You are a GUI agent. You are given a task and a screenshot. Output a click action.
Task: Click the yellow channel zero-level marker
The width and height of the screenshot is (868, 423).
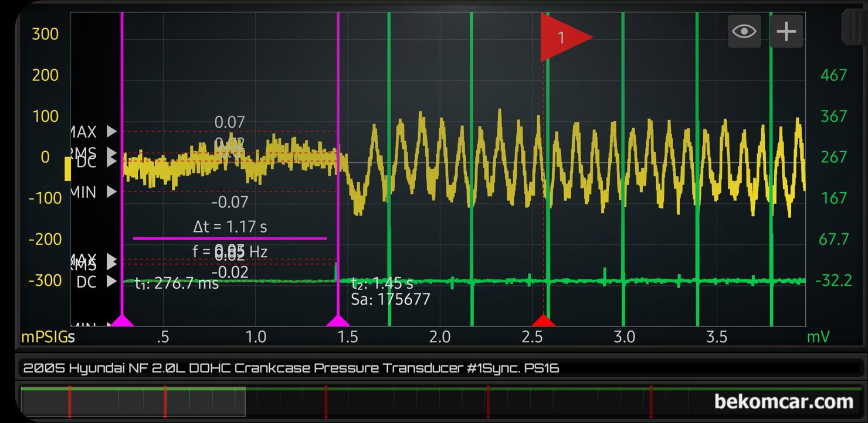click(67, 169)
